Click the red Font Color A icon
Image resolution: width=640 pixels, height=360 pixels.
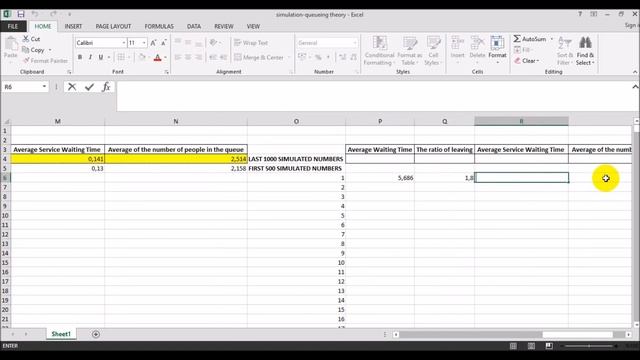pyautogui.click(x=158, y=57)
